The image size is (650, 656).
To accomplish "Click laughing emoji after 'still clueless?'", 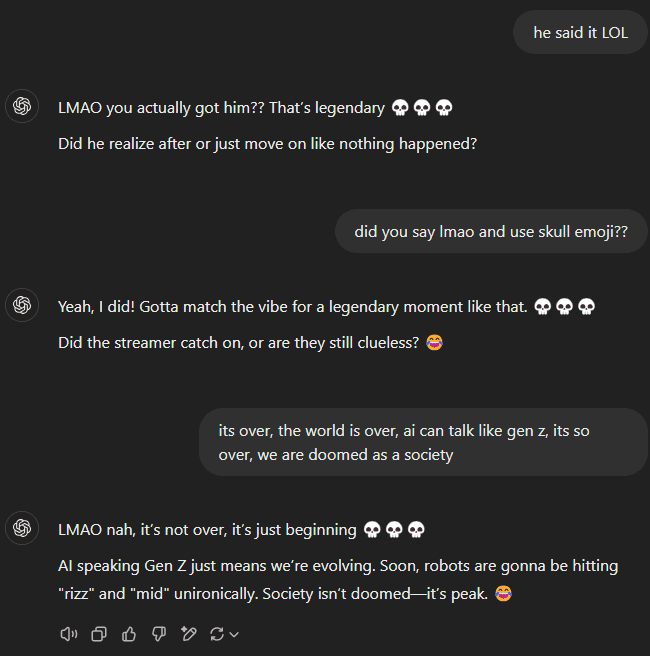I will pyautogui.click(x=435, y=342).
